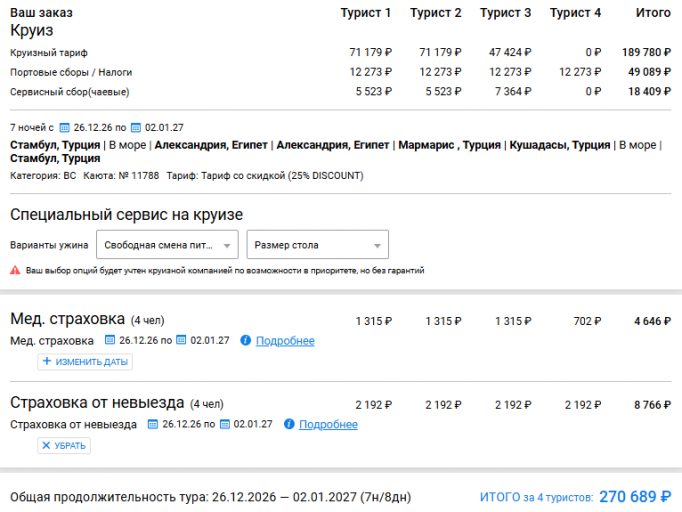
Task: Click ИЗМЕНИТЬ ДАТЫ button
Action: (x=85, y=361)
